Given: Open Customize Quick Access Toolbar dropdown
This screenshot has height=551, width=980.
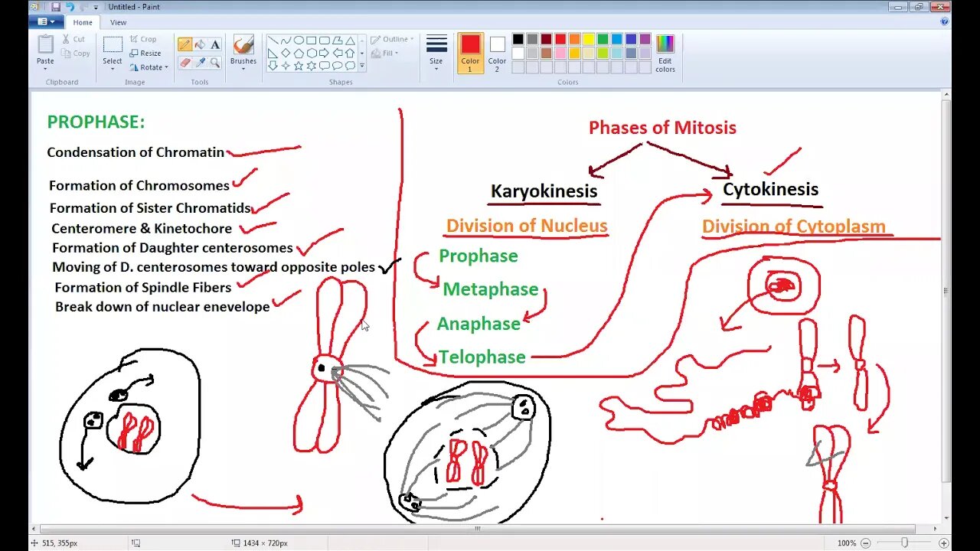Looking at the screenshot, I should point(96,8).
